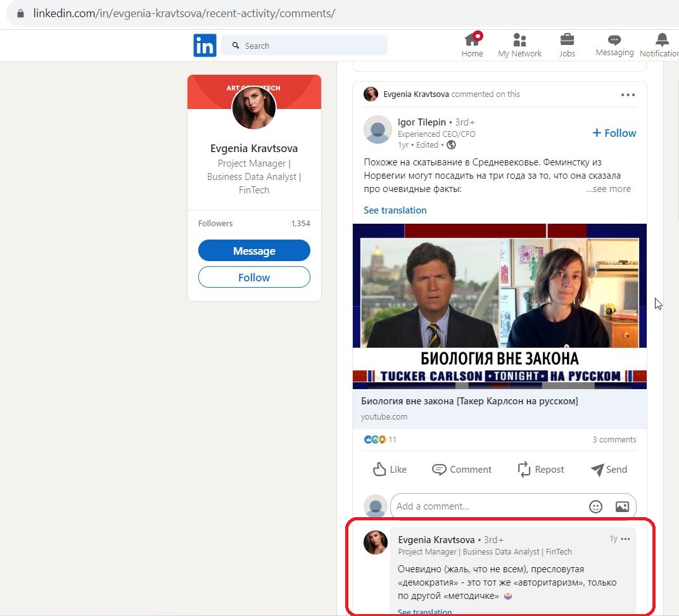View the 11 reactions on the post
The image size is (679, 616).
coord(380,440)
